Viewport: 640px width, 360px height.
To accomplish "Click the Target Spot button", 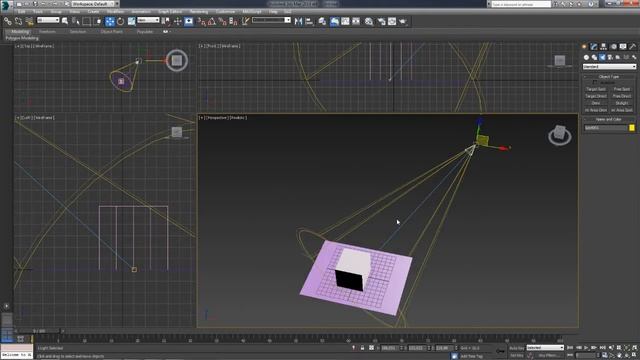I will coord(596,89).
